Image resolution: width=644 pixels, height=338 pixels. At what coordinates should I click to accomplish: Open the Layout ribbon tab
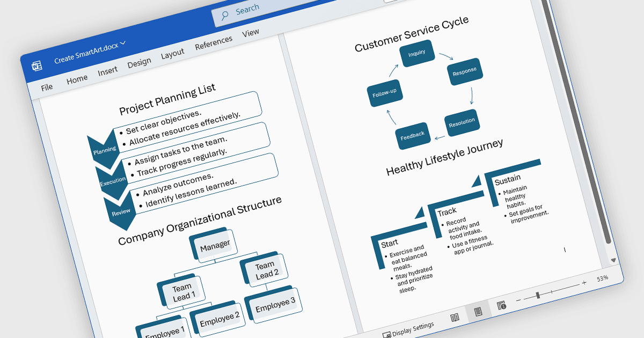tap(172, 54)
